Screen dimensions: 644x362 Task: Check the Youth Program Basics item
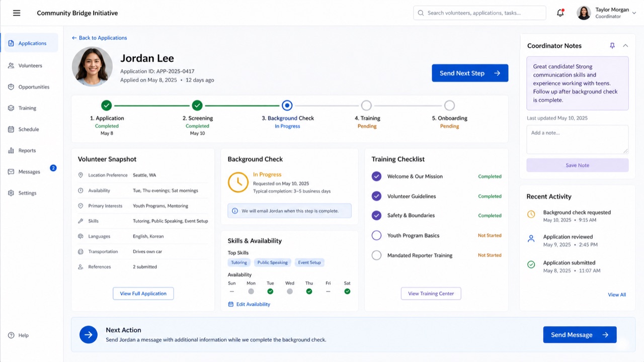click(376, 235)
